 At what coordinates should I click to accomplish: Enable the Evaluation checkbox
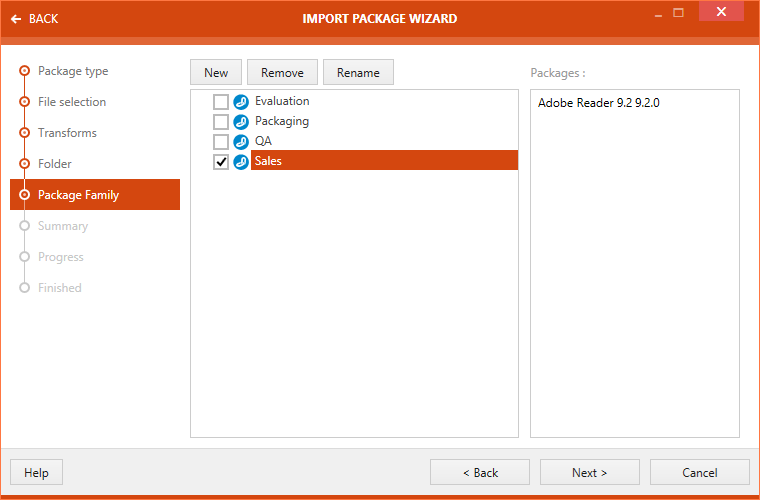[x=221, y=102]
